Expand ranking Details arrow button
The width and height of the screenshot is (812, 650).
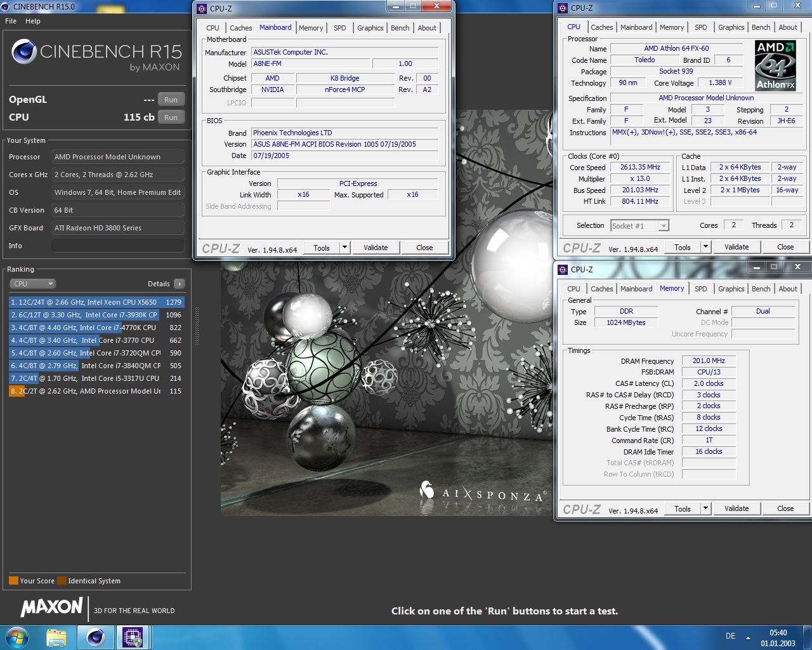pos(180,284)
